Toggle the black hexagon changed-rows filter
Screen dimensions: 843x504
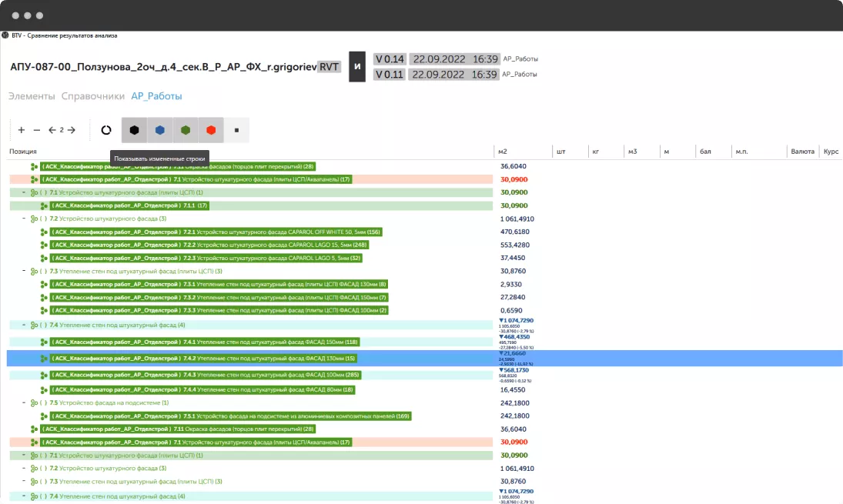(134, 130)
